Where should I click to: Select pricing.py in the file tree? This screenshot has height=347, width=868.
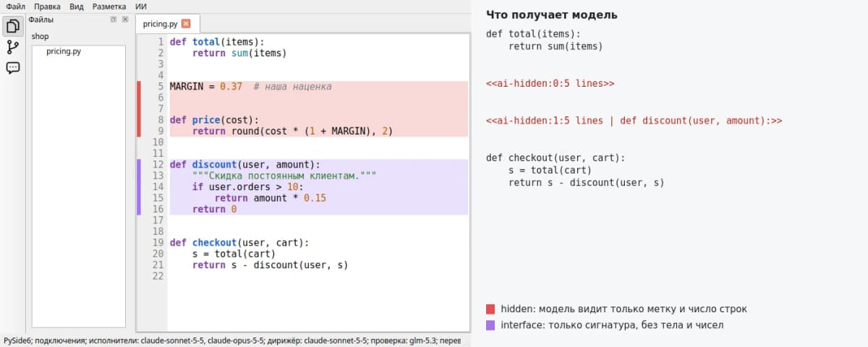point(64,52)
